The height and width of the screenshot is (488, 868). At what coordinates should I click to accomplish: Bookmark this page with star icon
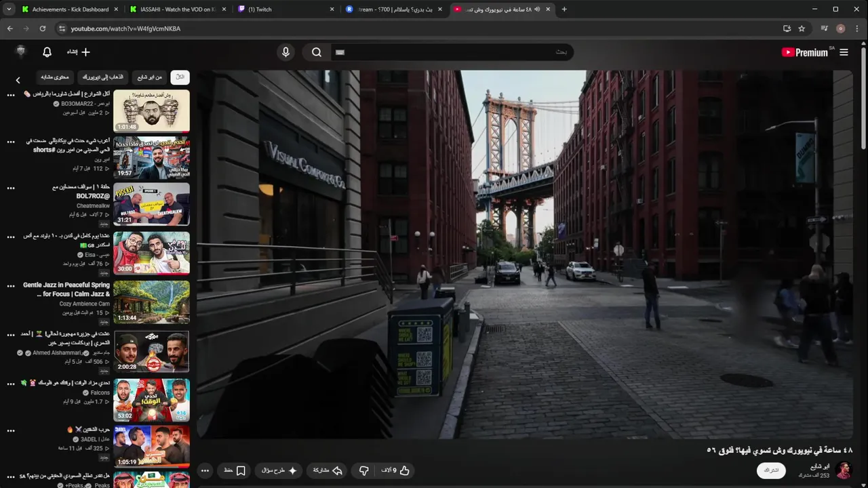[x=802, y=28]
